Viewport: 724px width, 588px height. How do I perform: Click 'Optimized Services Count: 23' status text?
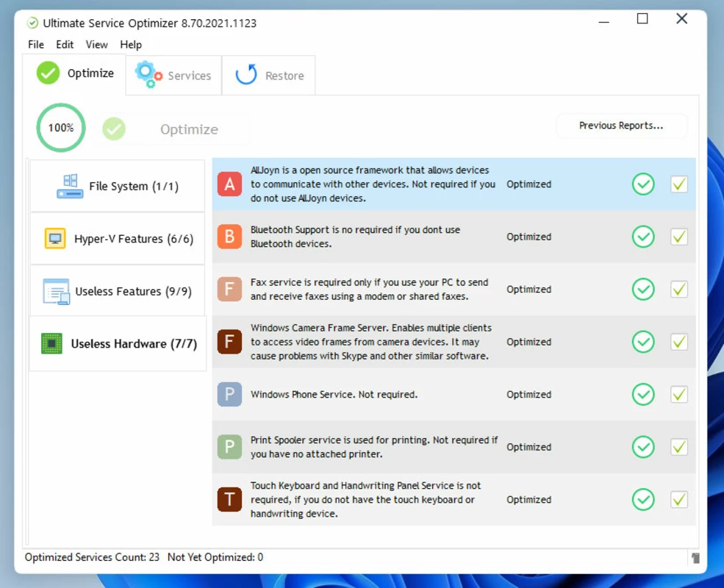[92, 557]
